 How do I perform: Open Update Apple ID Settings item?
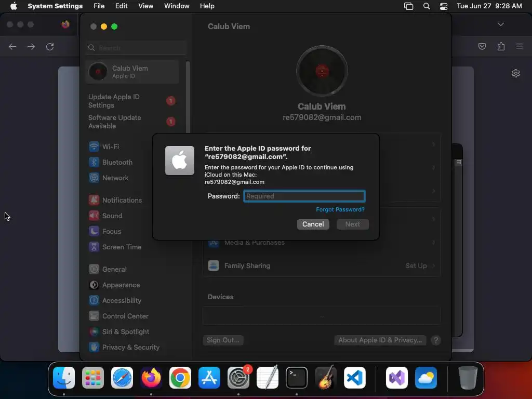click(132, 101)
